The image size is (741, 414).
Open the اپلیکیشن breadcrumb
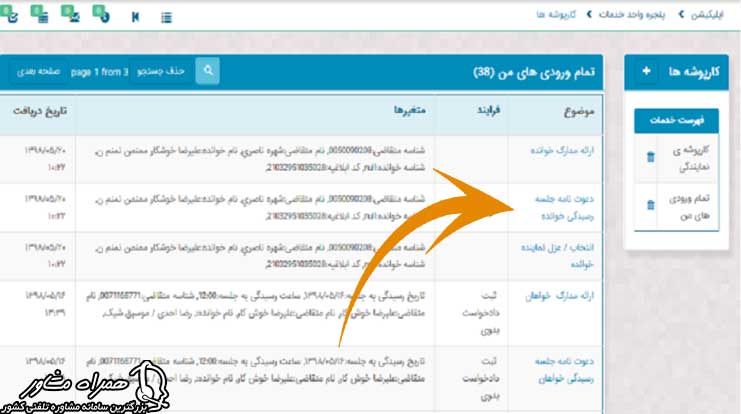click(707, 15)
